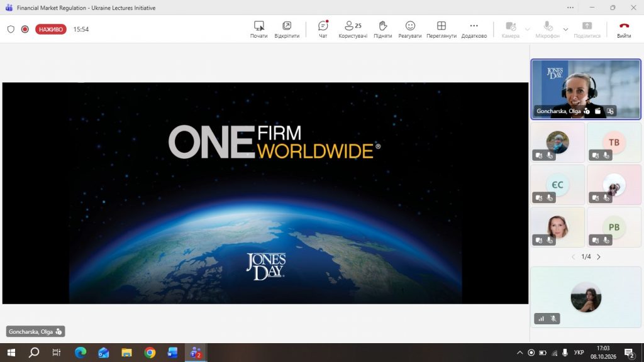This screenshot has height=362, width=644.
Task: Launch Microsoft Edge from the taskbar
Action: pos(80,353)
